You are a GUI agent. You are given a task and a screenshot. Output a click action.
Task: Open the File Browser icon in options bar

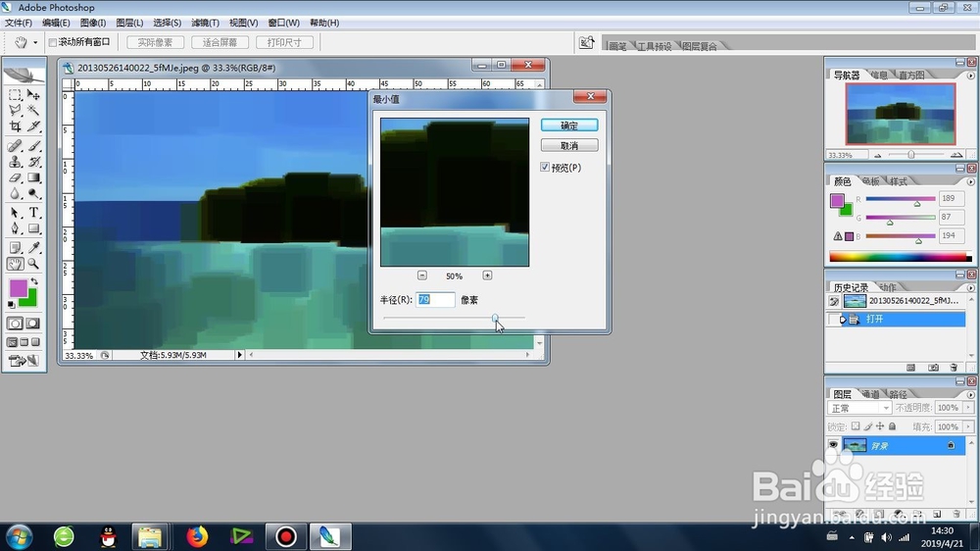[x=586, y=42]
